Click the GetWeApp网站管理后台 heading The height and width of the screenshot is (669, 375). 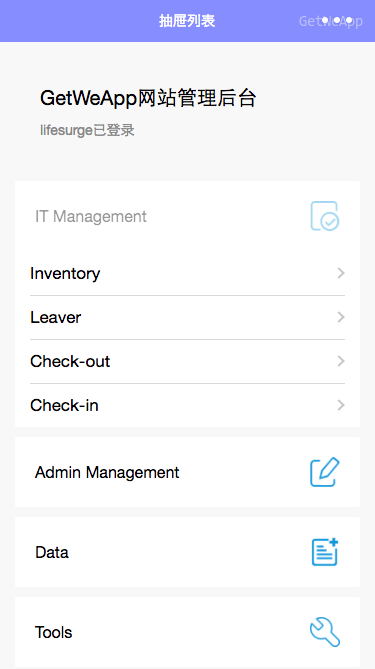coord(148,99)
